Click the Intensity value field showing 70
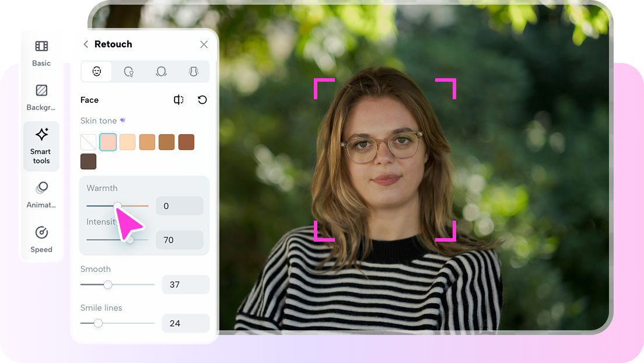644x363 pixels. [180, 240]
